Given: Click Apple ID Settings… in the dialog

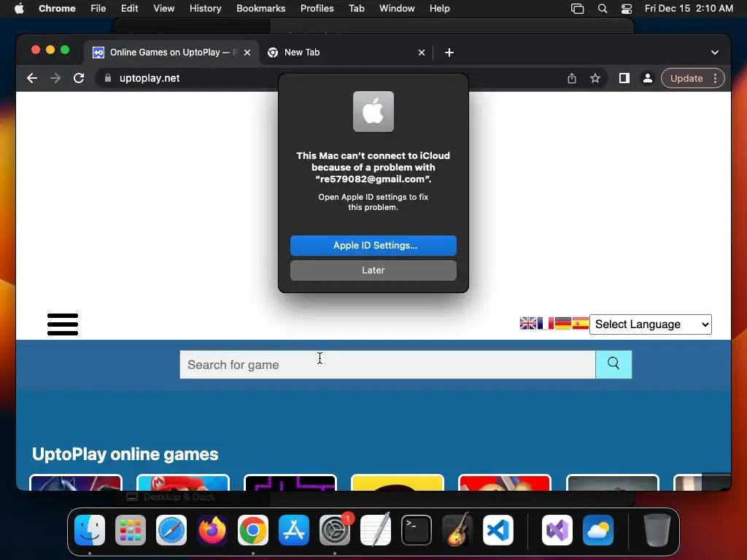Looking at the screenshot, I should [373, 245].
